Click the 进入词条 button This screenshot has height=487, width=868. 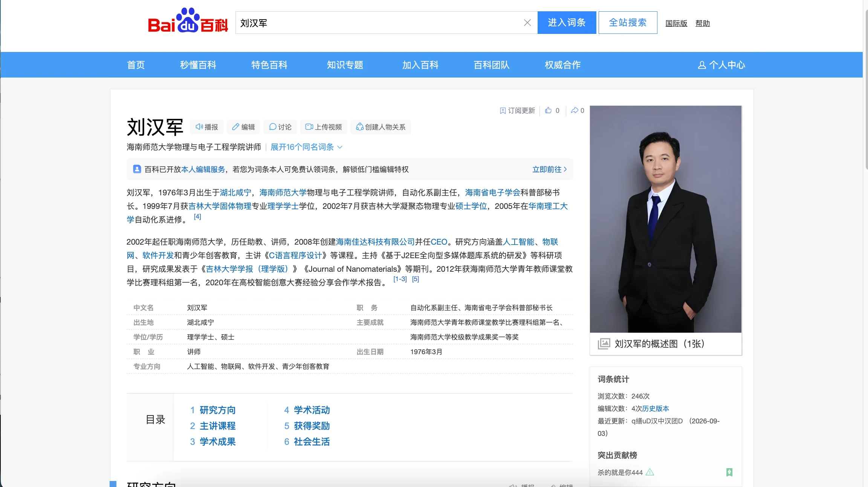click(567, 23)
